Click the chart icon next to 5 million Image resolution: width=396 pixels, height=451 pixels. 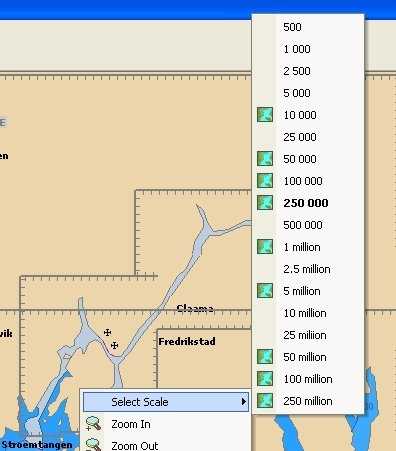pos(265,291)
